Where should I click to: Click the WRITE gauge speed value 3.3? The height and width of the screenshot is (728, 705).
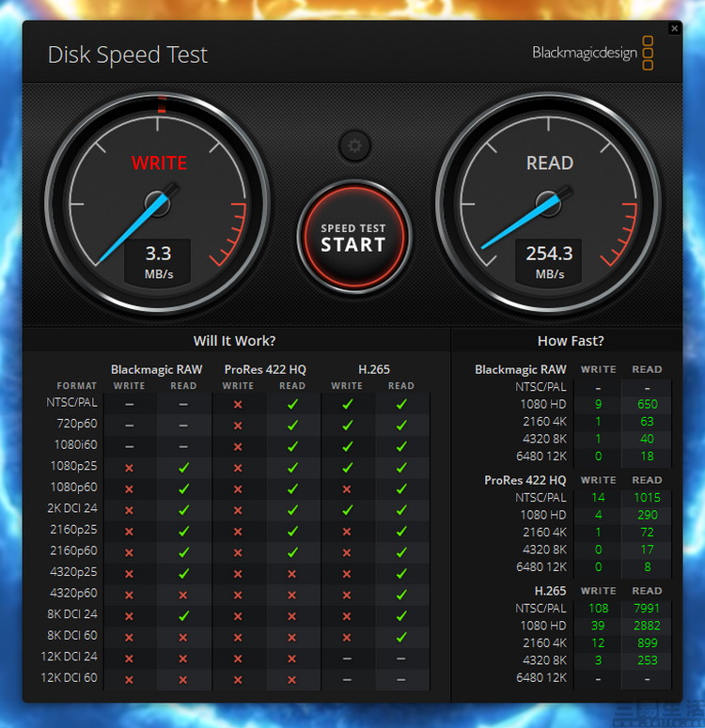(158, 254)
